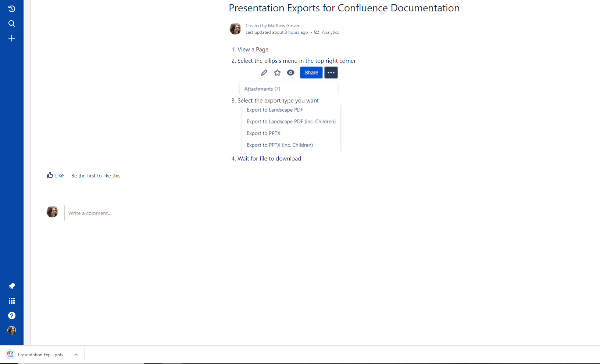600x364 pixels.
Task: Open the recent pages history icon
Action: (12, 9)
